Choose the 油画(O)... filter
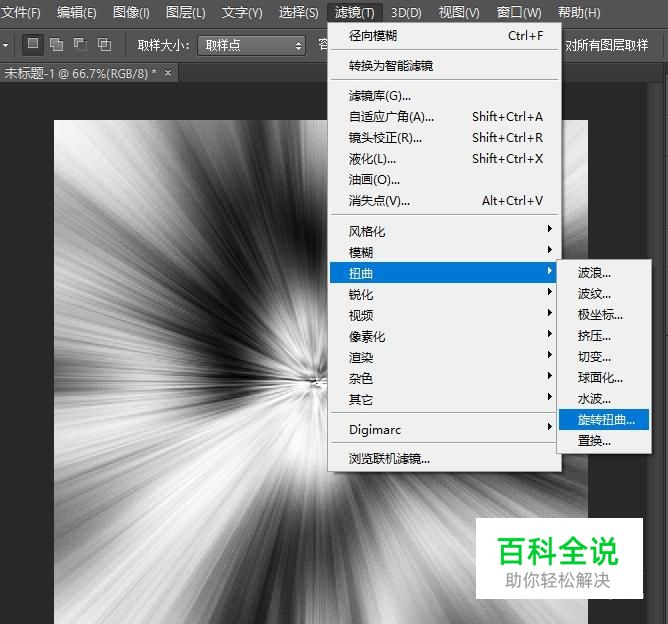The height and width of the screenshot is (624, 668). pos(444,180)
